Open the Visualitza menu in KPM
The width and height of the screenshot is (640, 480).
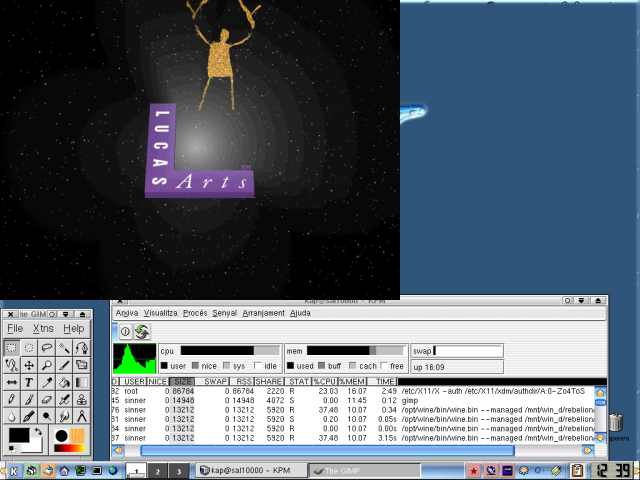pyautogui.click(x=160, y=313)
